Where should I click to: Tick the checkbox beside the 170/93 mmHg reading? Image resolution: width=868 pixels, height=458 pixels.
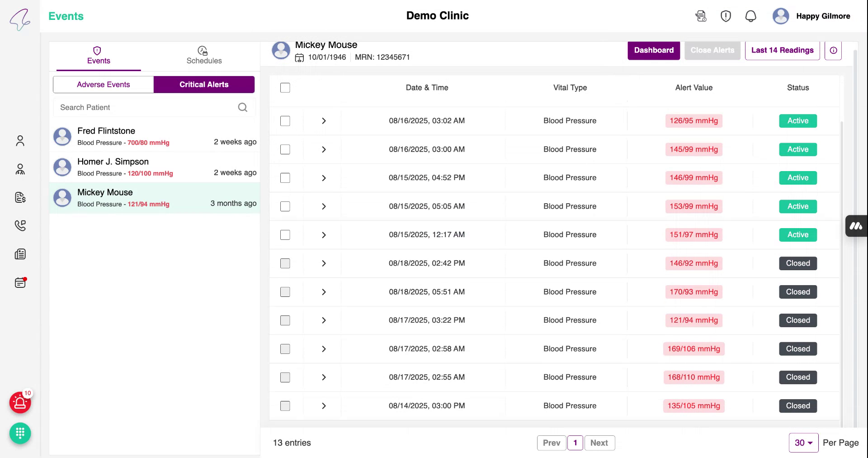pos(285,292)
